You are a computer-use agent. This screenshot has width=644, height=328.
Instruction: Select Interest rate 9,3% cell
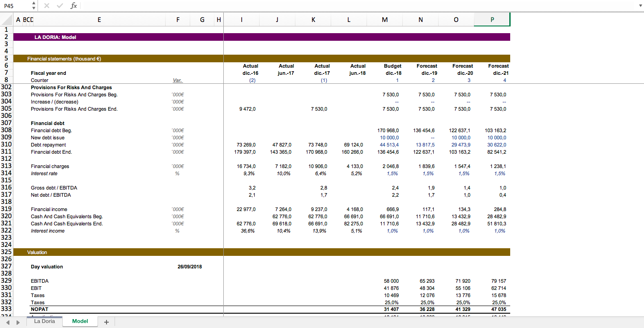point(249,173)
